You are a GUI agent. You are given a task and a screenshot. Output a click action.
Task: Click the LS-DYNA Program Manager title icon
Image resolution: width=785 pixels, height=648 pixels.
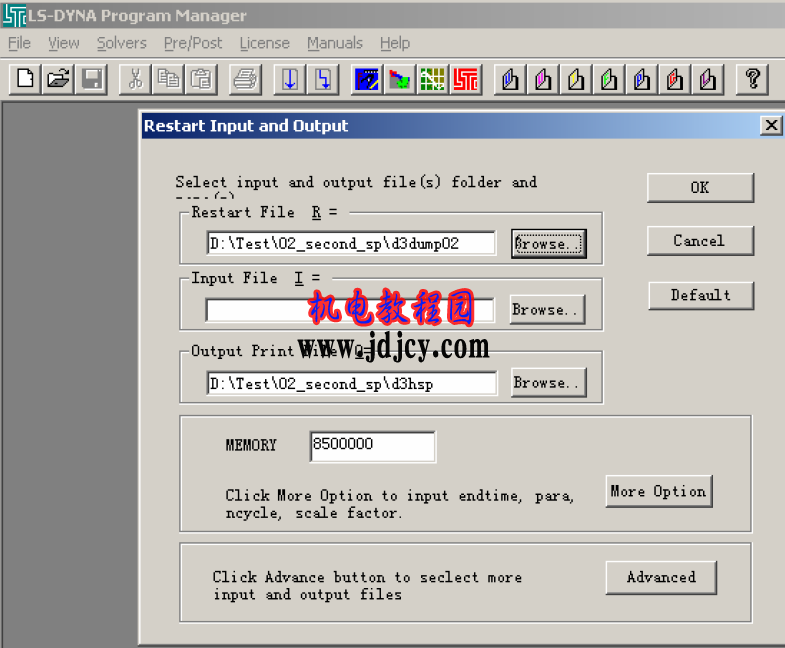[14, 16]
